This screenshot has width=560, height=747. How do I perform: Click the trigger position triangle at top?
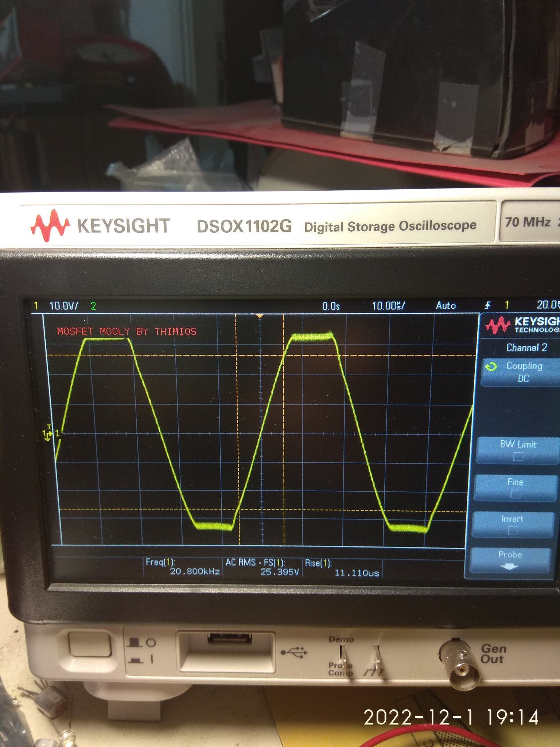pos(260,316)
